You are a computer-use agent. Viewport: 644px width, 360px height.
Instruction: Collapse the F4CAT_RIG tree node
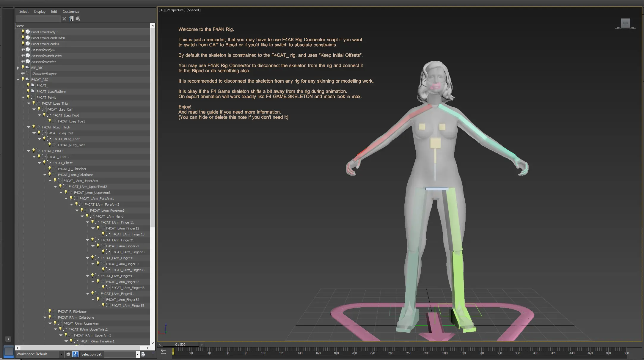tap(18, 80)
